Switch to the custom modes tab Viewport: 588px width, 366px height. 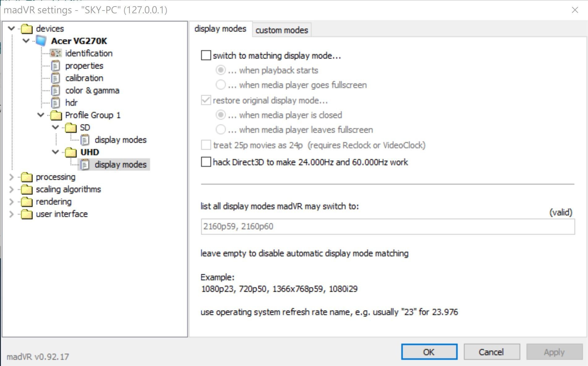coord(282,30)
